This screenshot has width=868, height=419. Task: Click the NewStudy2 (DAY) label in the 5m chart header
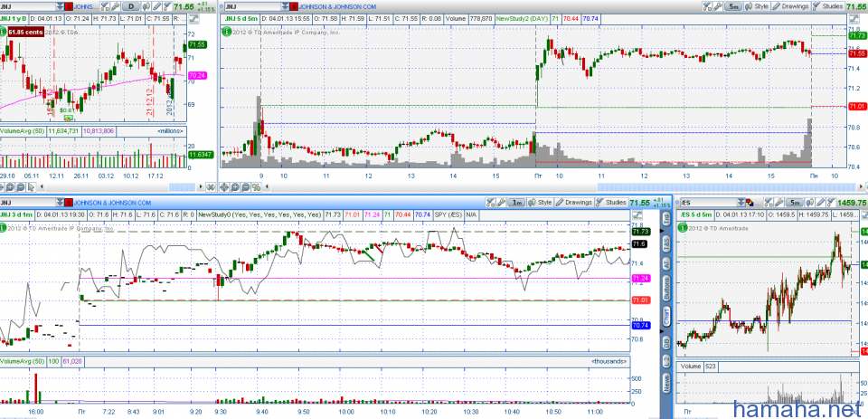523,19
